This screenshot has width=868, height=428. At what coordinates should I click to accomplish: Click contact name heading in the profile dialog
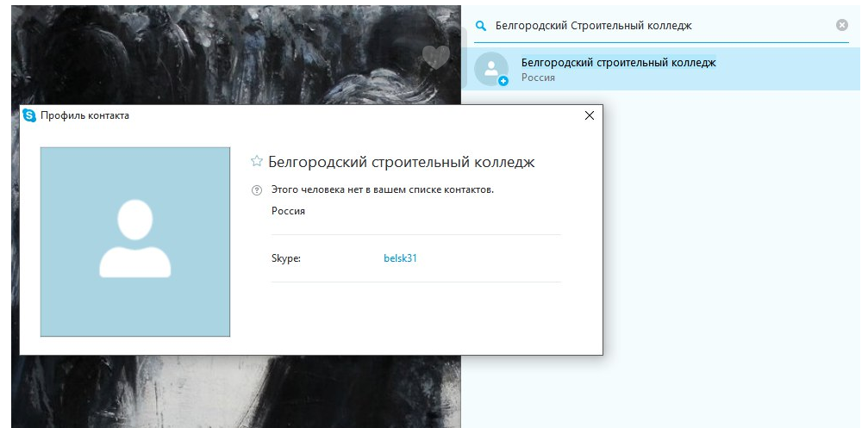tap(402, 162)
